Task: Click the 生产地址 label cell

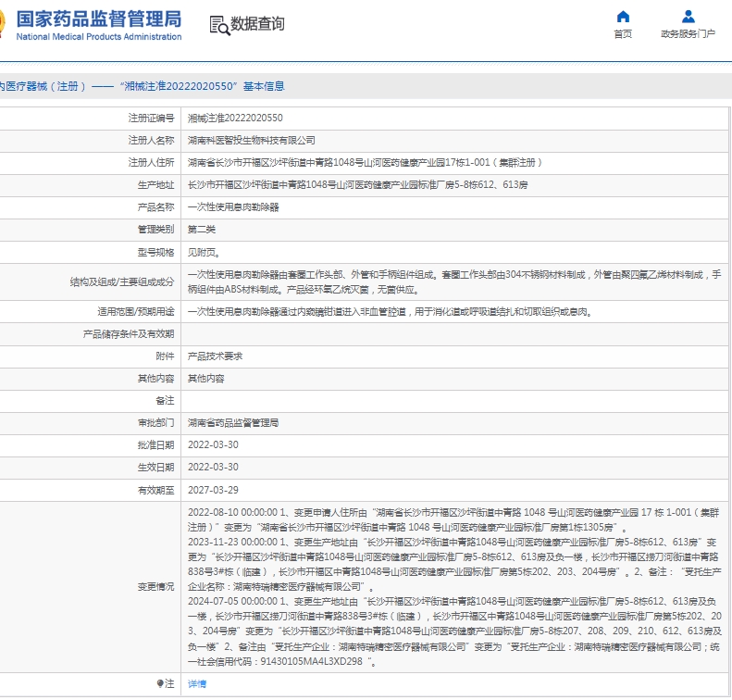Action: point(155,185)
